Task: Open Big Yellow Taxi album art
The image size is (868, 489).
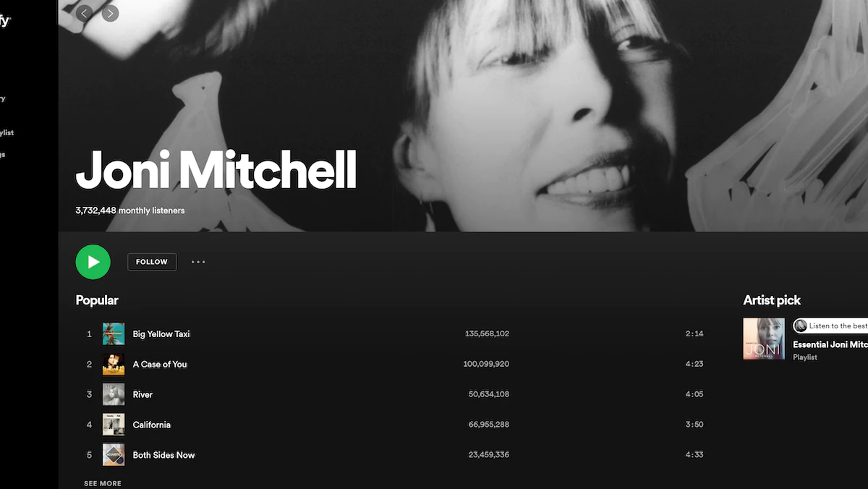Action: [114, 334]
